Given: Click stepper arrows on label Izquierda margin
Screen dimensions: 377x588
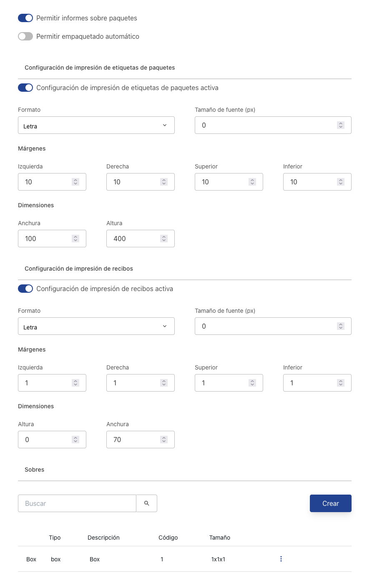Looking at the screenshot, I should [x=75, y=182].
